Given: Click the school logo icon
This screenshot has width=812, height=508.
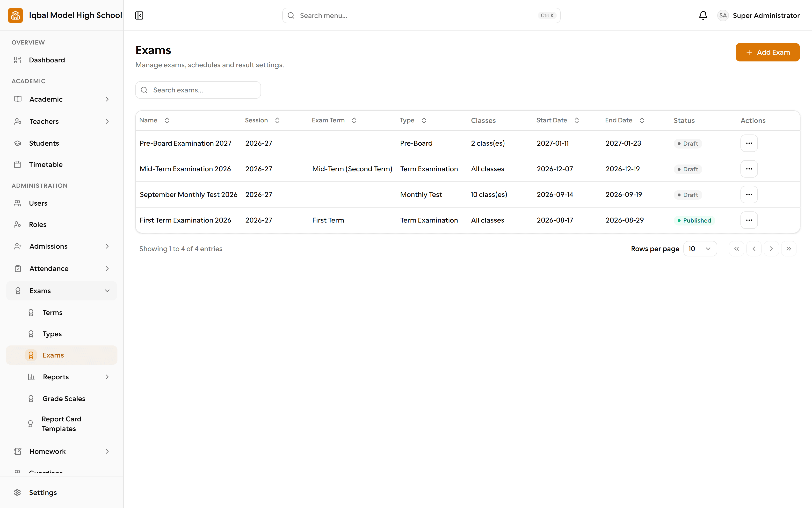Looking at the screenshot, I should click(x=15, y=15).
